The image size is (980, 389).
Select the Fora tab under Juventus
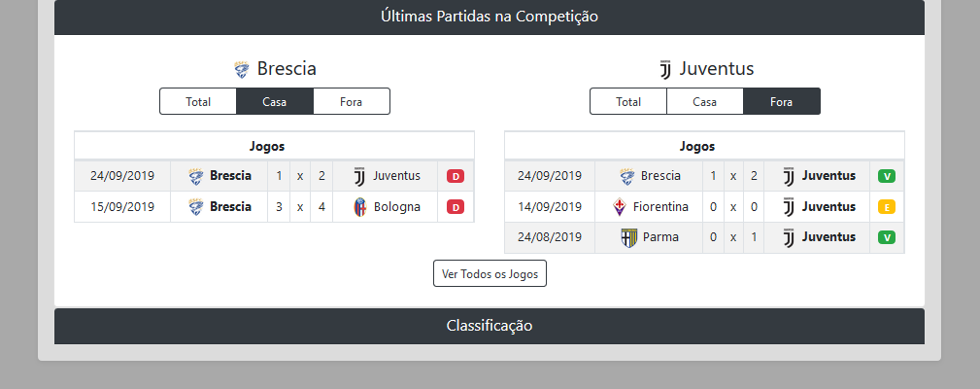tap(782, 101)
